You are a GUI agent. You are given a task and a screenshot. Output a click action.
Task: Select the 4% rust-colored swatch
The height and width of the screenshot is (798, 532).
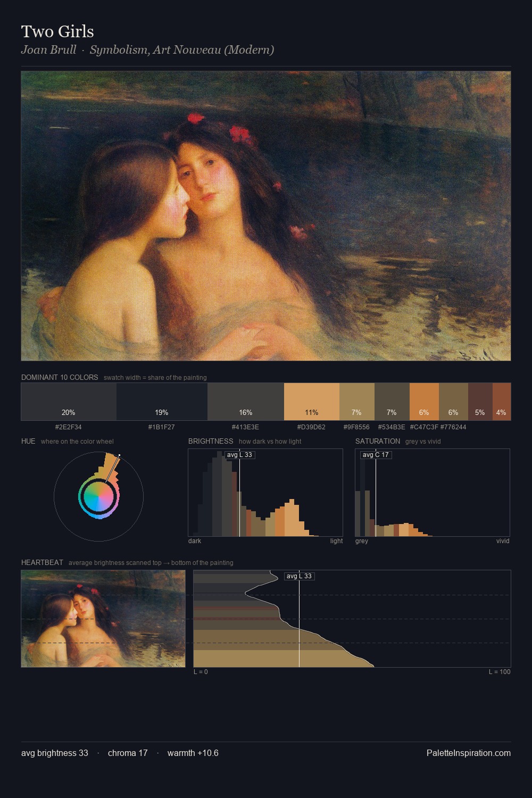[x=502, y=402]
